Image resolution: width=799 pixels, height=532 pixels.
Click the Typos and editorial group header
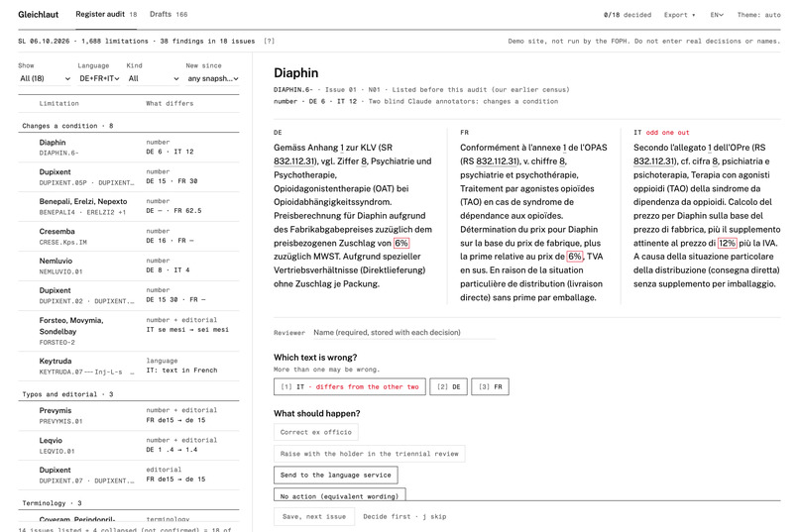click(129, 394)
